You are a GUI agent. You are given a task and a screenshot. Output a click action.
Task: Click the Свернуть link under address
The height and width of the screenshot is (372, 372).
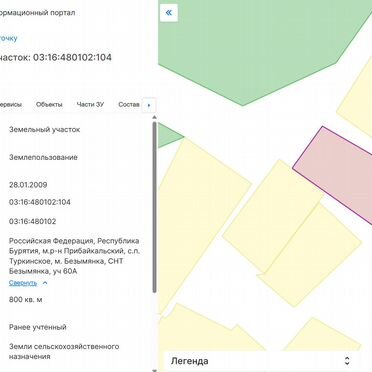point(23,283)
